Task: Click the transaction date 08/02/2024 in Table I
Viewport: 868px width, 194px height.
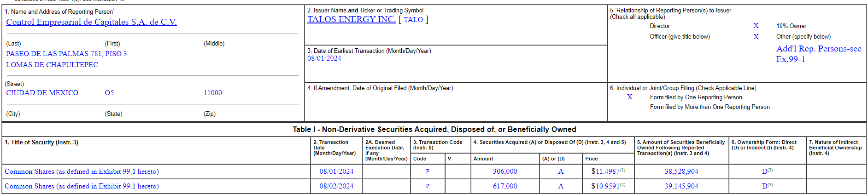Action: click(336, 186)
